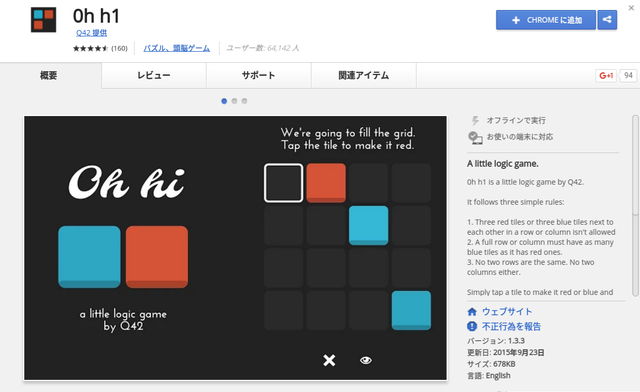Click the home icon beside ウェブサイト
This screenshot has height=392, width=640.
point(472,312)
